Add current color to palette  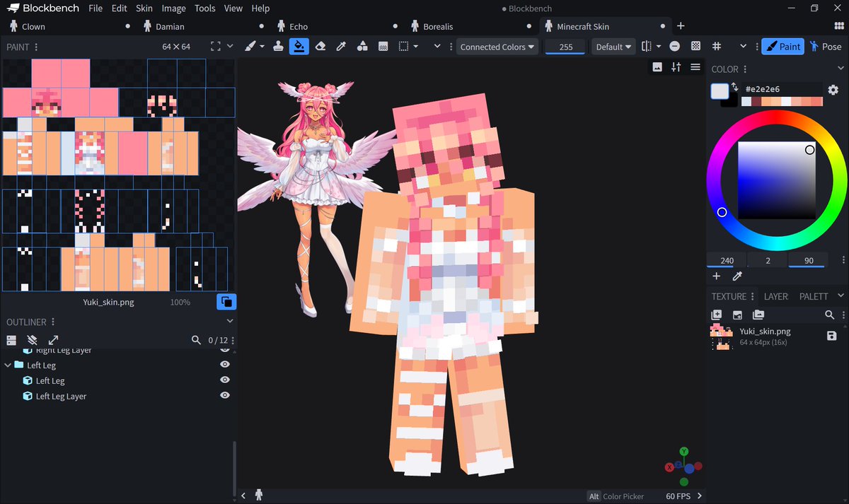716,276
